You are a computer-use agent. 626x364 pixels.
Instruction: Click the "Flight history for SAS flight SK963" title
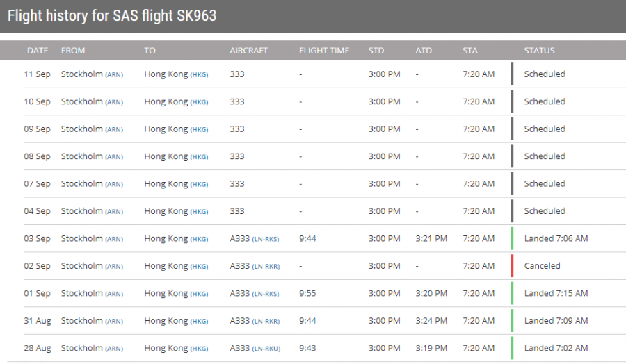click(112, 15)
